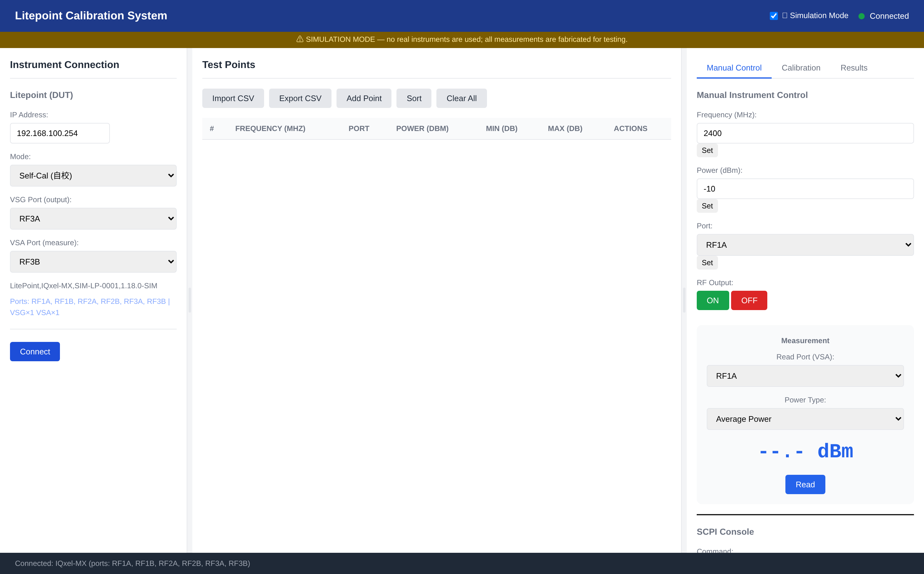Click Import CSV button
The width and height of the screenshot is (924, 574).
pos(233,98)
